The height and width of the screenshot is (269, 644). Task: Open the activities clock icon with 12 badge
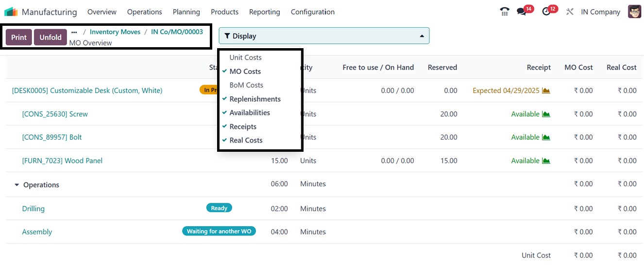point(546,12)
